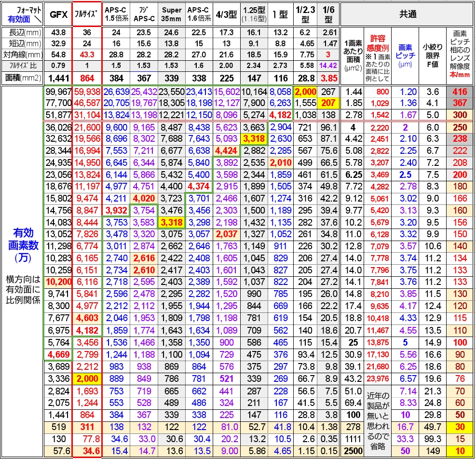Select the 149 F-value cell
Viewport: 476px width, 459px height.
click(433, 451)
